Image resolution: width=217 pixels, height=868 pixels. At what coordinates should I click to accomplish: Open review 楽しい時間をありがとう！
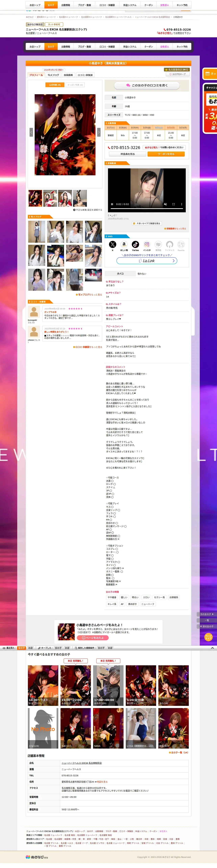point(56,332)
